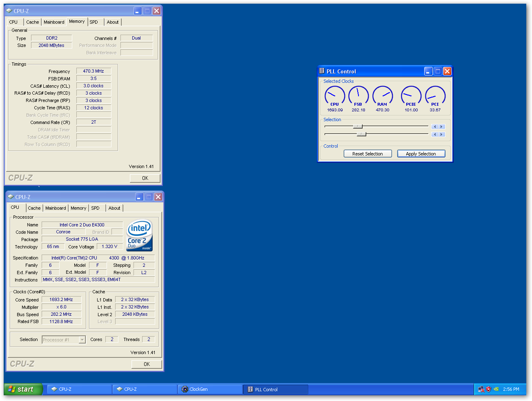This screenshot has height=401, width=532.
Task: Click the memory Type field showing DDR2
Action: coord(51,38)
